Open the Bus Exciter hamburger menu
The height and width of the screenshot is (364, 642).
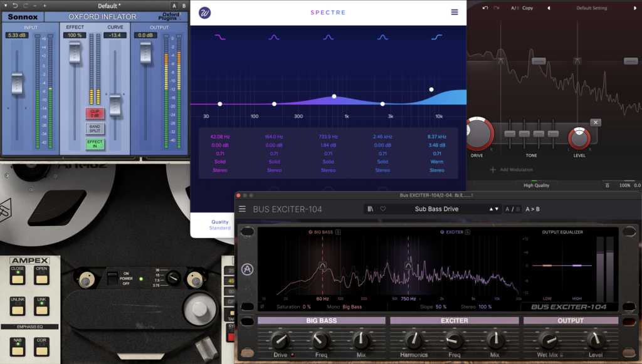[x=243, y=209]
